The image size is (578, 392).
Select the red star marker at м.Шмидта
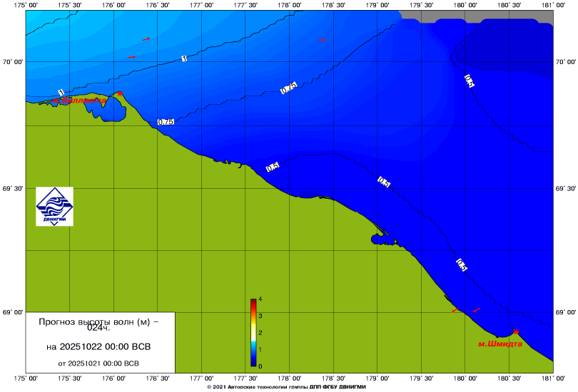coord(516,332)
